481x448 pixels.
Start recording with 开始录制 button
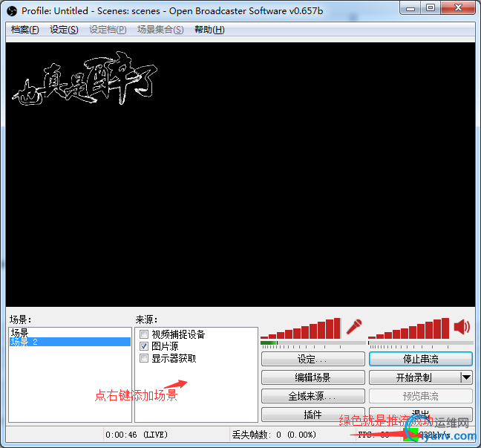point(415,377)
